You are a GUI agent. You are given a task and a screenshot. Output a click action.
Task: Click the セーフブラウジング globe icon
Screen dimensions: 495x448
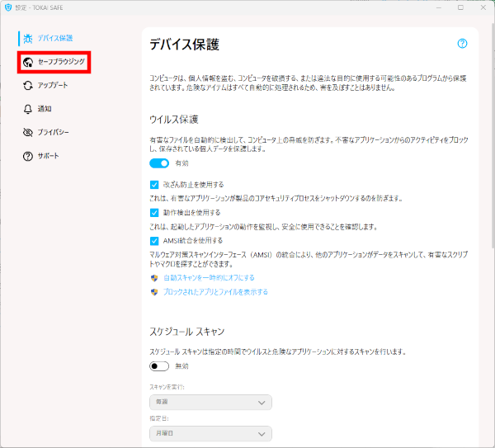28,62
